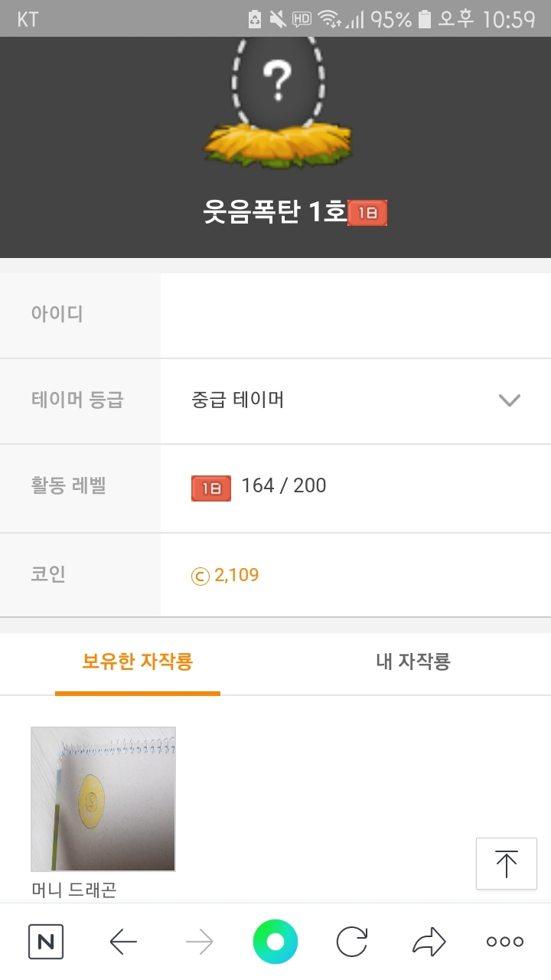The image size is (551, 980).
Task: Tap the grayed forward arrow icon
Action: tap(199, 942)
